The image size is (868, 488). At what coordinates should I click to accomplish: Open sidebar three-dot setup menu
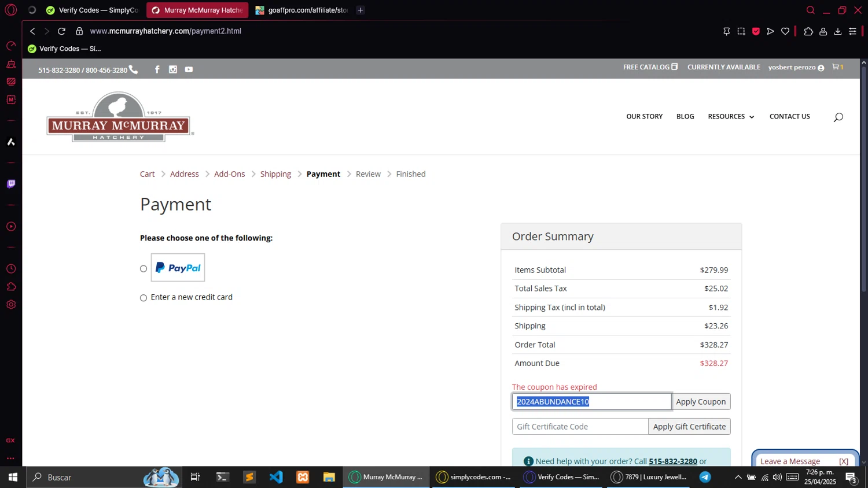(11, 459)
